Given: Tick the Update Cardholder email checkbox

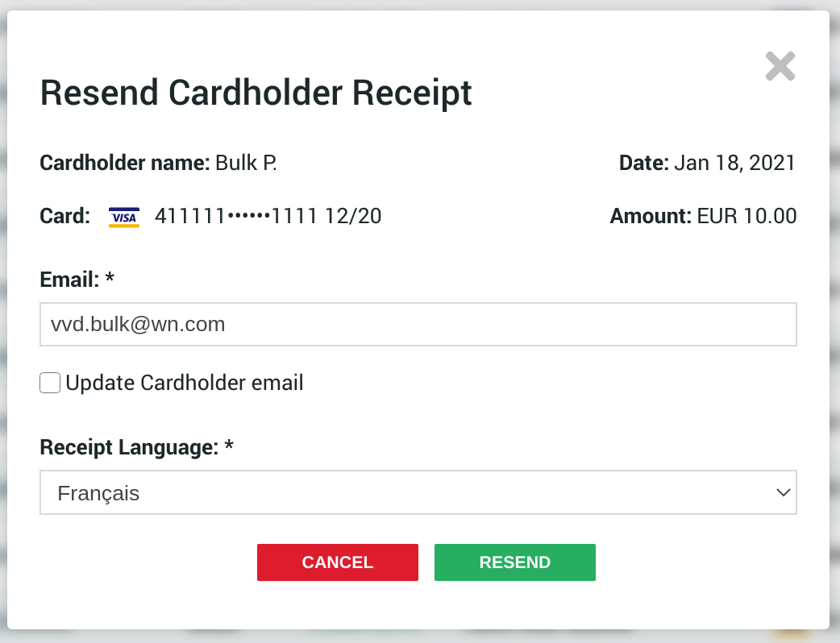Looking at the screenshot, I should pyautogui.click(x=50, y=384).
